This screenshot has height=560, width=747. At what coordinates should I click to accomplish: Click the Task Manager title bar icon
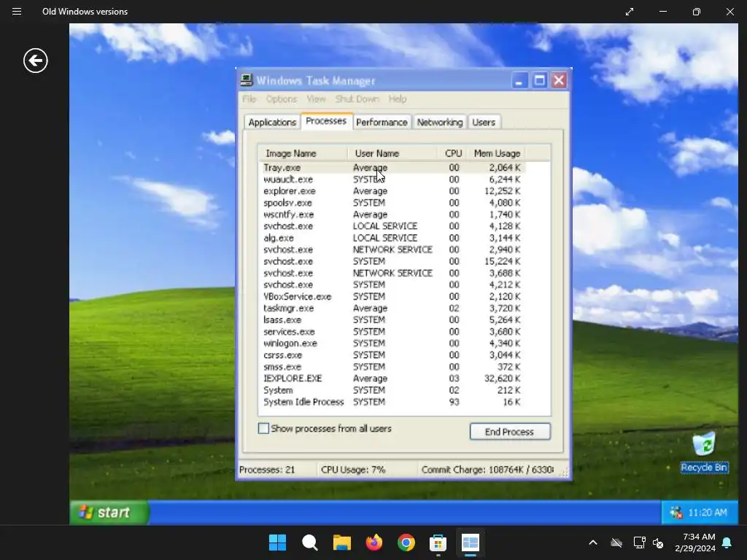tap(247, 80)
